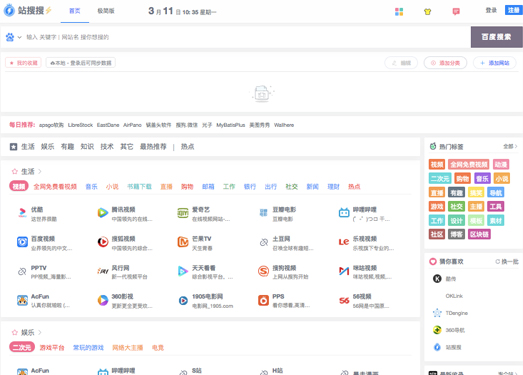Screen dimensions: 523x375
Task: Click the magenta 区块链 hot tag
Action: pos(479,234)
